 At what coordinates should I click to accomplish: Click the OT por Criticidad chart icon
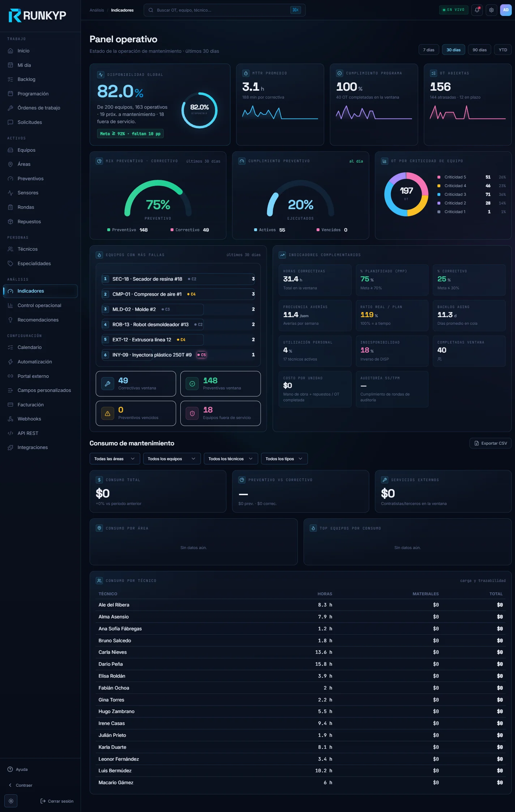click(385, 161)
